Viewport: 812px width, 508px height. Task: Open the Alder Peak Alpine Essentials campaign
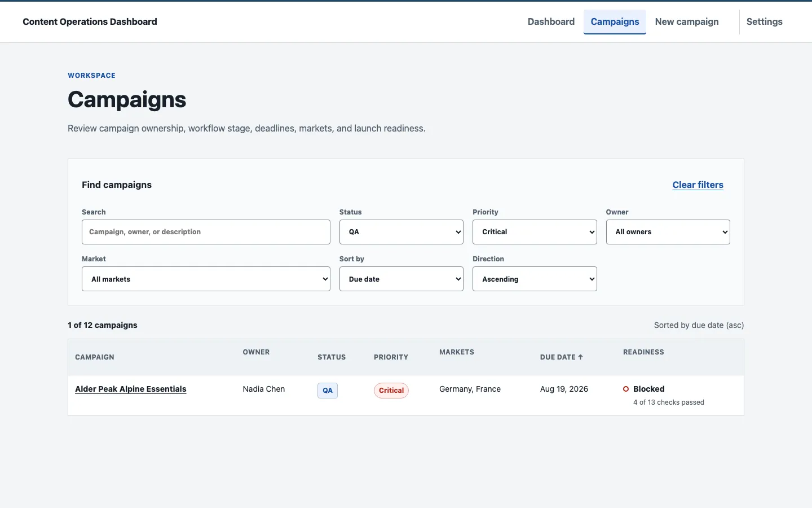tap(131, 389)
